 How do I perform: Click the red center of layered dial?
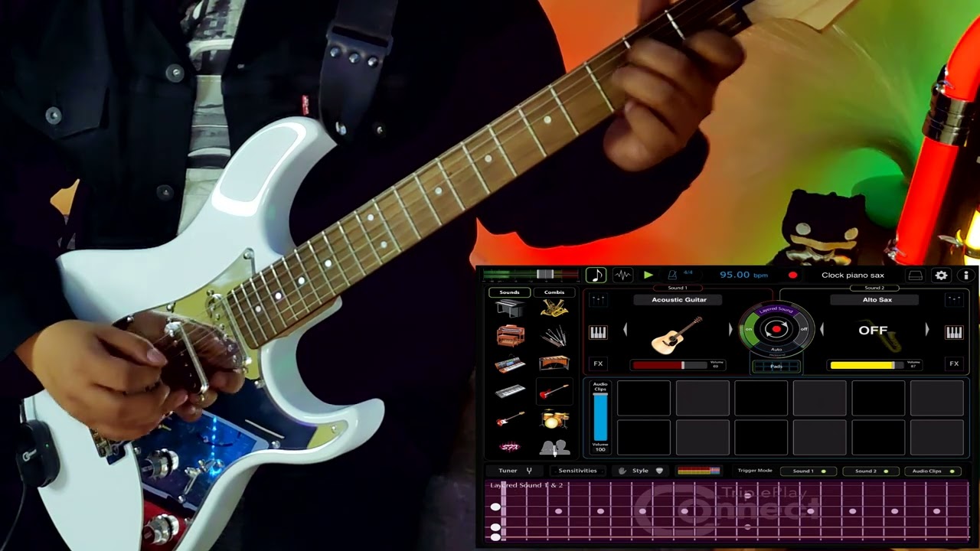point(776,329)
